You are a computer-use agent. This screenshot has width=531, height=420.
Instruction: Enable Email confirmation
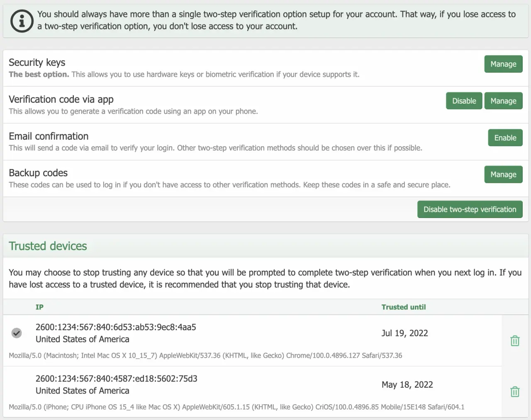pyautogui.click(x=505, y=138)
